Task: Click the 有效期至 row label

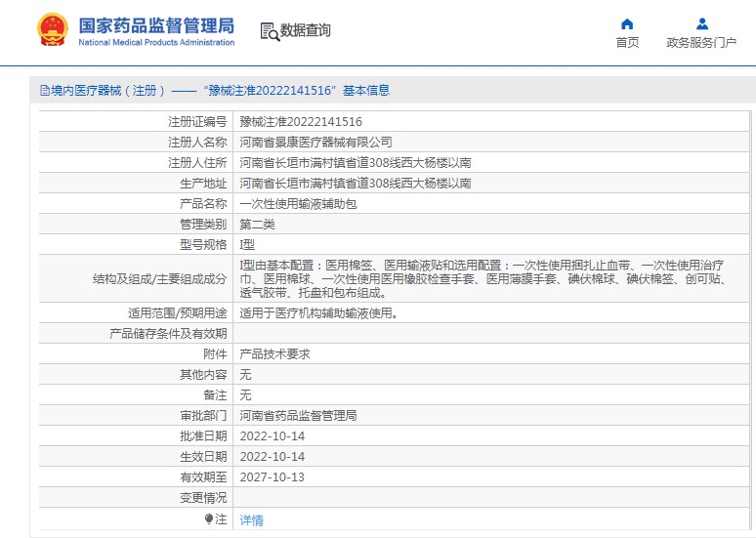Action: (x=203, y=477)
